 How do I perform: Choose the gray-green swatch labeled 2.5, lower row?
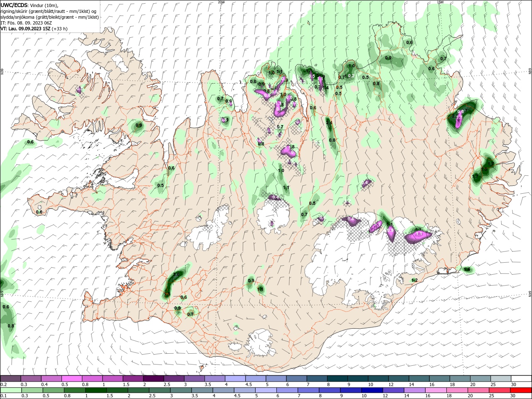click(x=160, y=390)
